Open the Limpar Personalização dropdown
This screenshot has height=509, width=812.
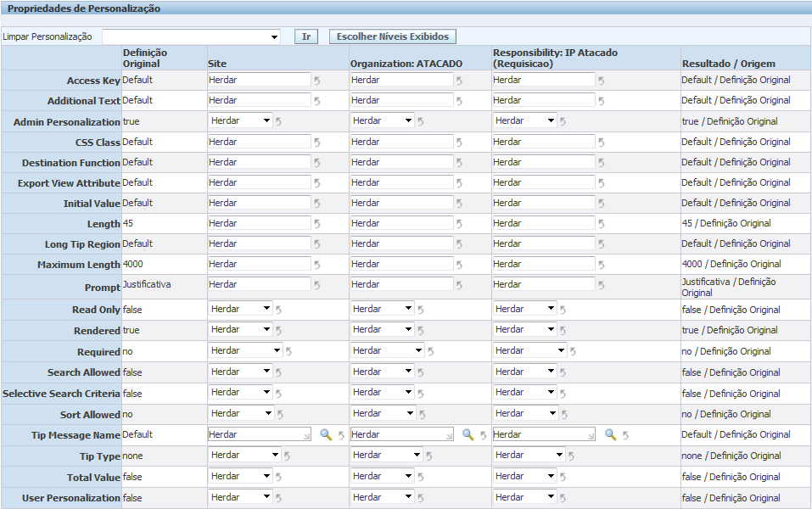pos(191,37)
